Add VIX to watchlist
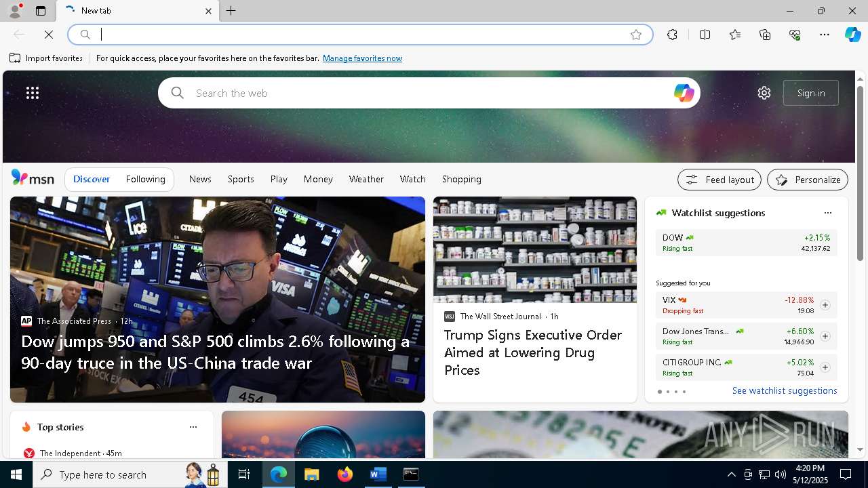 [825, 305]
